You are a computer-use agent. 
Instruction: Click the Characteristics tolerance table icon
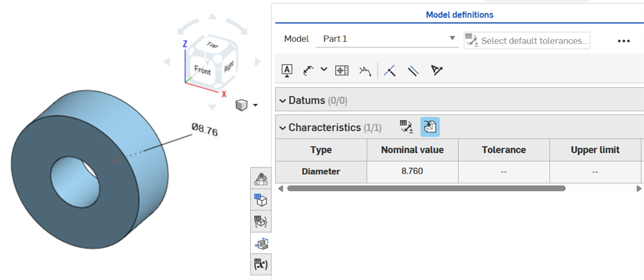tap(407, 127)
